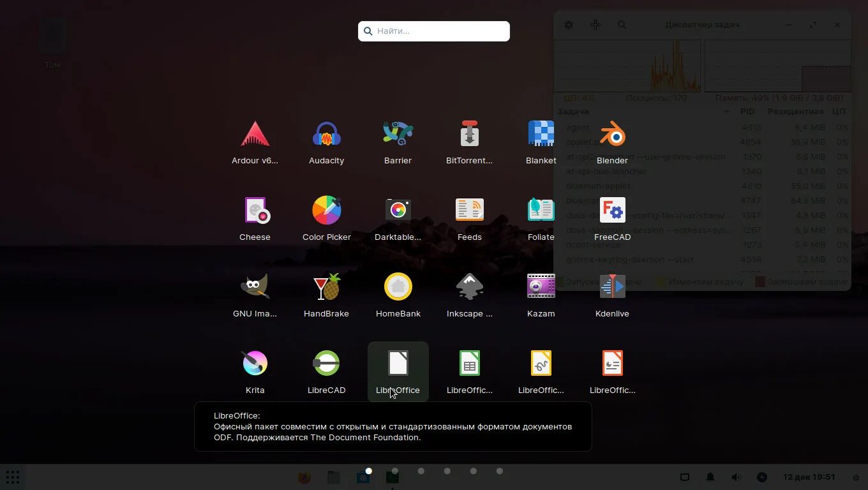Open Feeds RSS reader
The width and height of the screenshot is (868, 490).
(x=469, y=219)
